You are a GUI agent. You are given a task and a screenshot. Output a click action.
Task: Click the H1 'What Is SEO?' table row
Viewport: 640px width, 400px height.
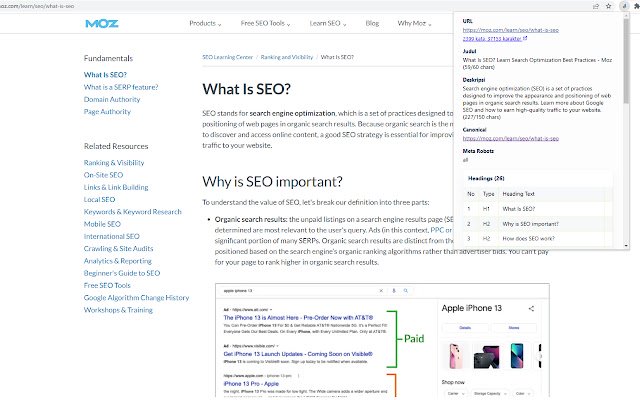[x=538, y=209]
